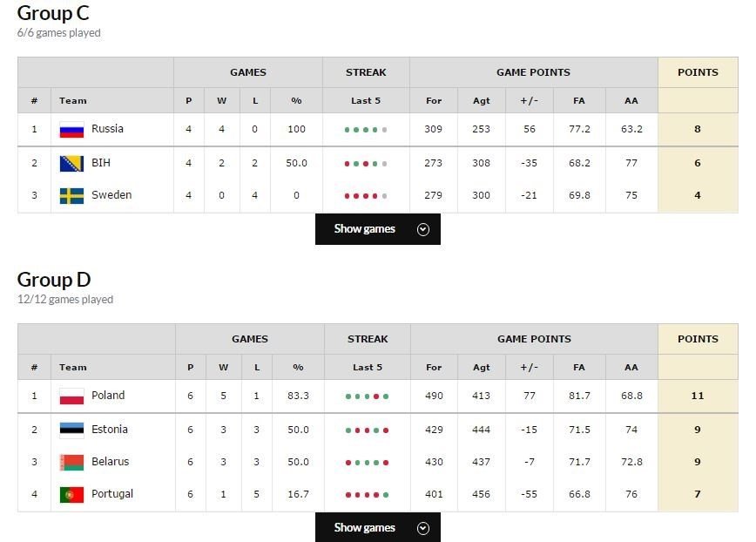This screenshot has width=756, height=542.
Task: Click the Belarus flag icon
Action: (71, 462)
